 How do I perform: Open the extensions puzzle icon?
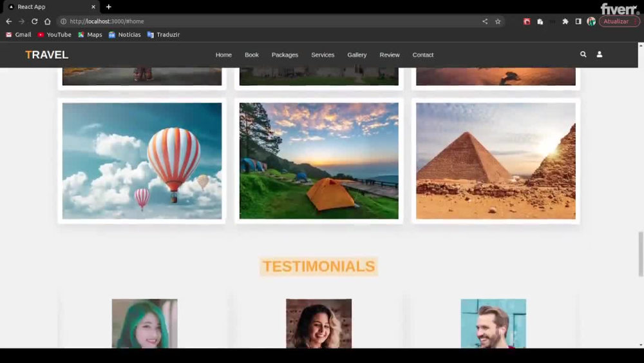pos(565,21)
